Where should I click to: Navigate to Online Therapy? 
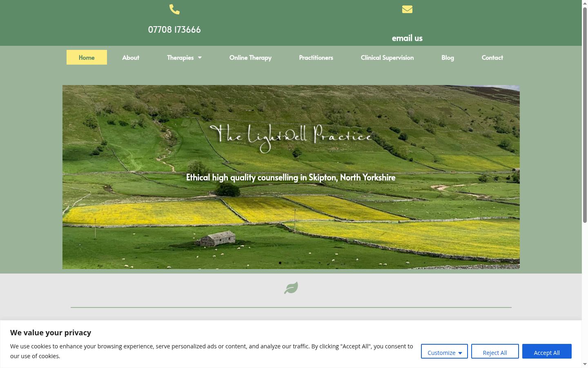(250, 57)
